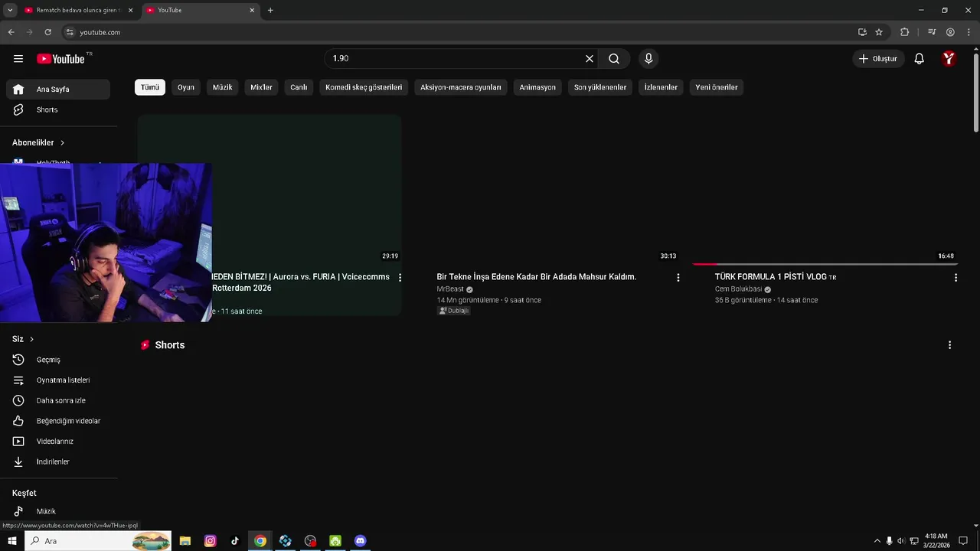The height and width of the screenshot is (551, 980).
Task: Open Shorts from the sidebar
Action: pyautogui.click(x=58, y=110)
